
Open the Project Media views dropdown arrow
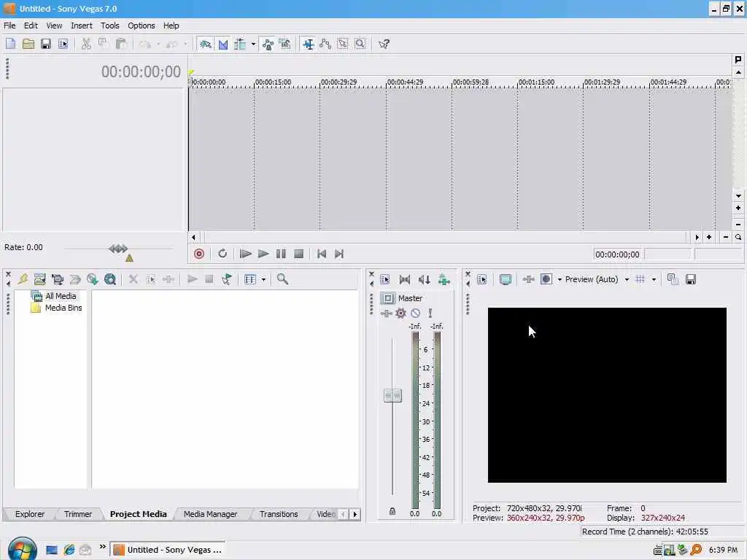[x=263, y=279]
